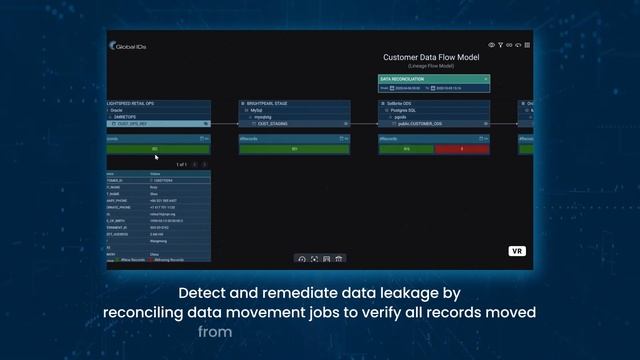Select the highlighted CUST_OPS table row
The height and width of the screenshot is (360, 640).
(159, 124)
